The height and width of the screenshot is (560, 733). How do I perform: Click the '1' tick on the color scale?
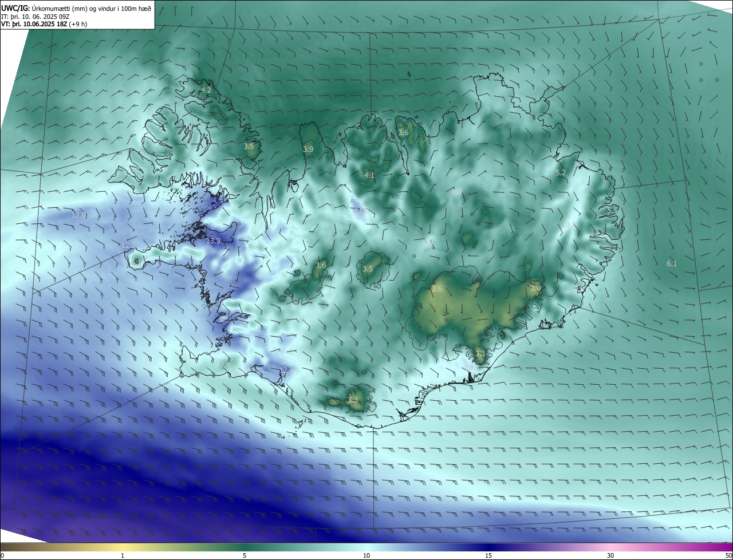pyautogui.click(x=123, y=555)
